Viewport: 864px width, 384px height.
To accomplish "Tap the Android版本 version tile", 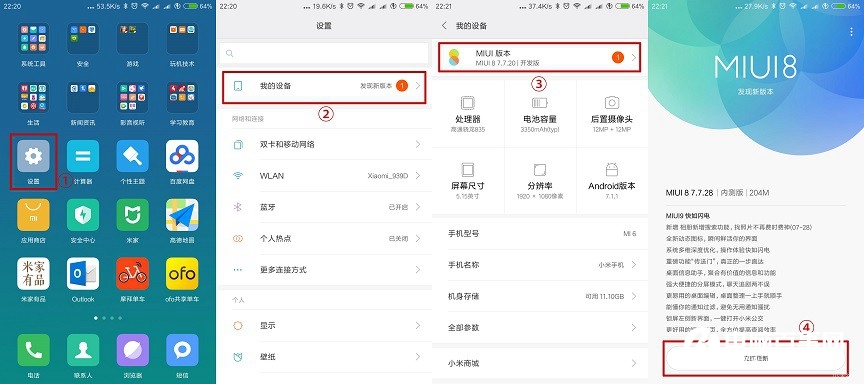I will coord(612,180).
